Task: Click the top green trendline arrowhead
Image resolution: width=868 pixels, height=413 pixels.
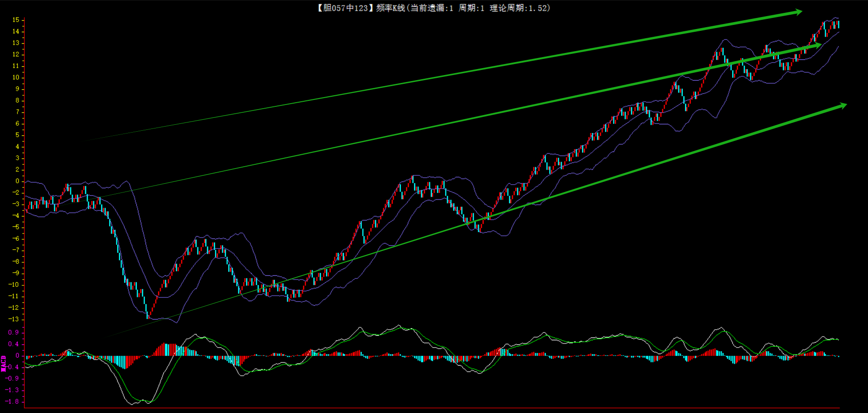Action: [x=798, y=12]
